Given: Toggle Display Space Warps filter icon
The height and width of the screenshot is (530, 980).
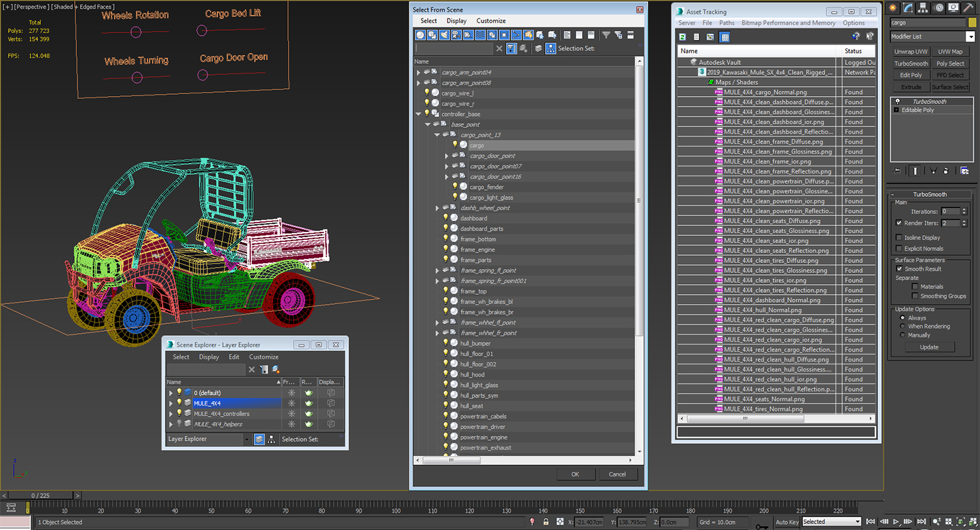Looking at the screenshot, I should click(x=480, y=35).
